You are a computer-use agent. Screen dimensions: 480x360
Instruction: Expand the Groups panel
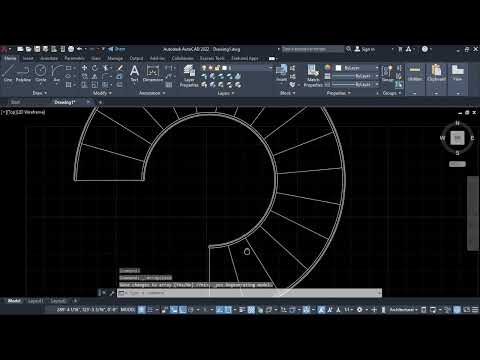[392, 93]
